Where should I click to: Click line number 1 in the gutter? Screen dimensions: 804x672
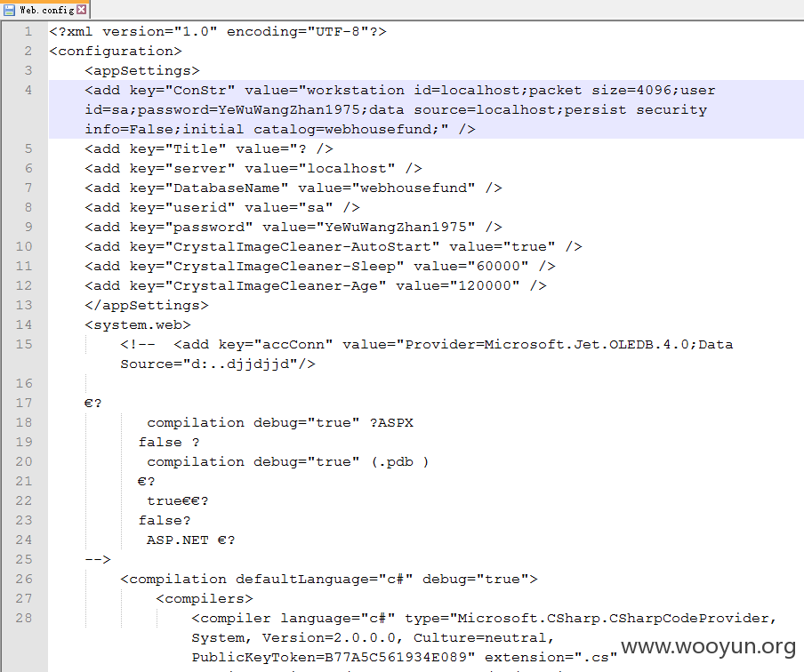click(x=28, y=32)
